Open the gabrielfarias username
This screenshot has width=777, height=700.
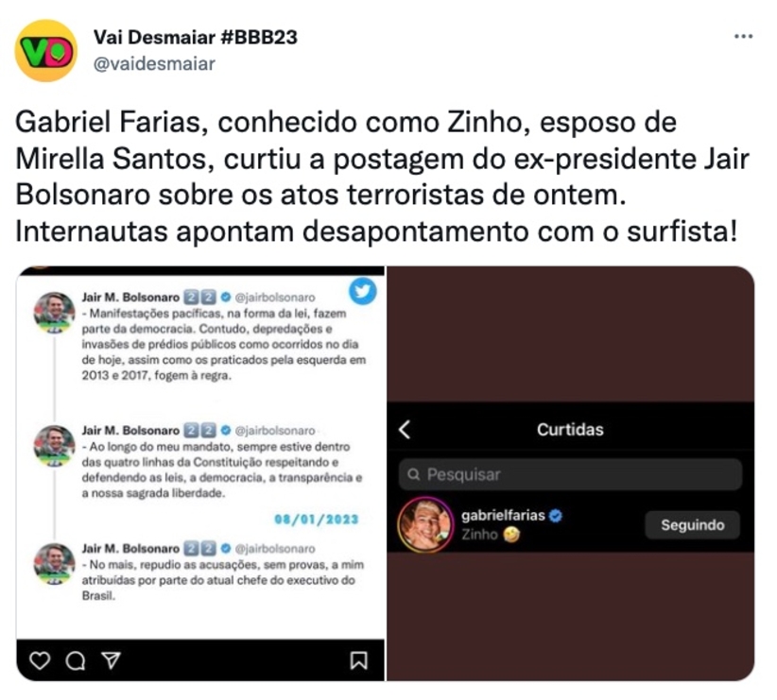503,515
